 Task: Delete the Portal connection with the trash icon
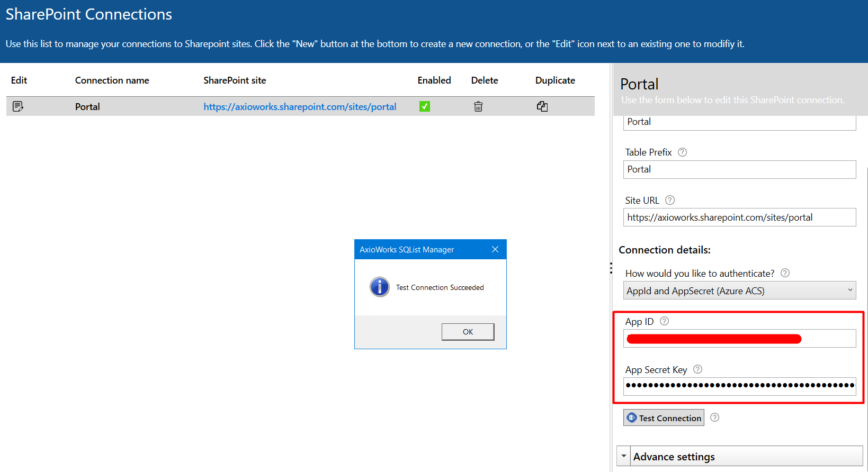[478, 106]
